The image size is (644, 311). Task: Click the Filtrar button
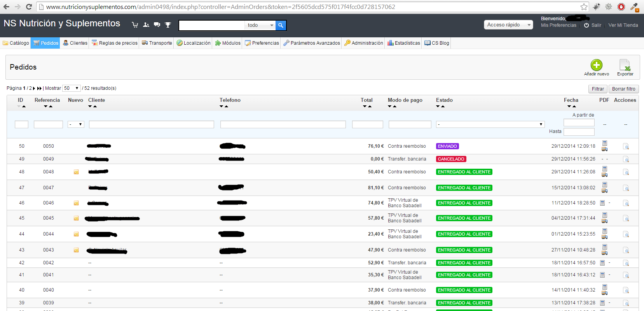[x=598, y=89]
